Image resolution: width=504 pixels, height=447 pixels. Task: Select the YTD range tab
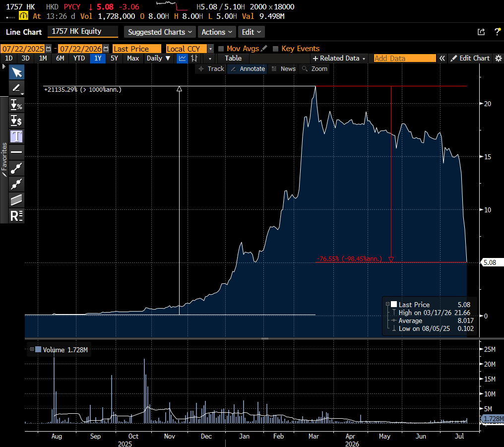point(79,58)
